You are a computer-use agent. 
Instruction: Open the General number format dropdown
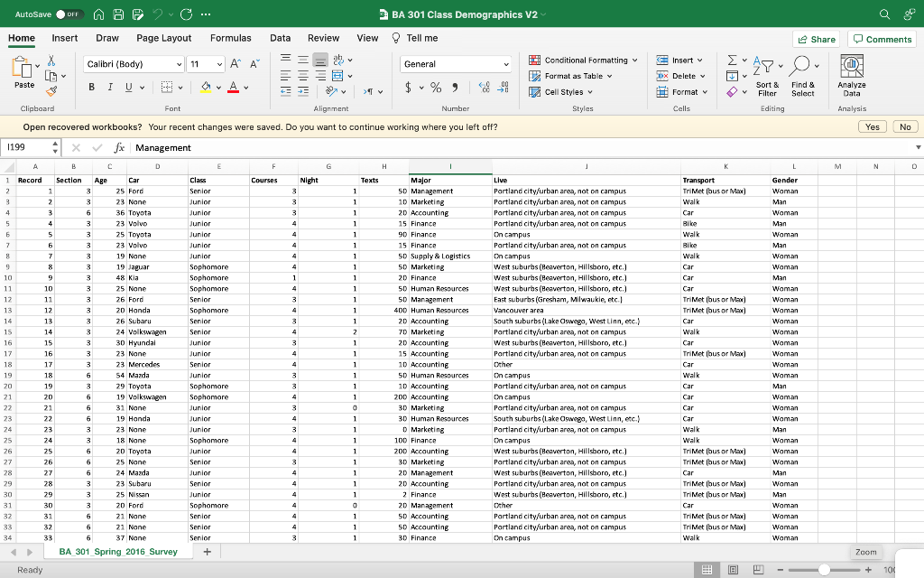(457, 64)
